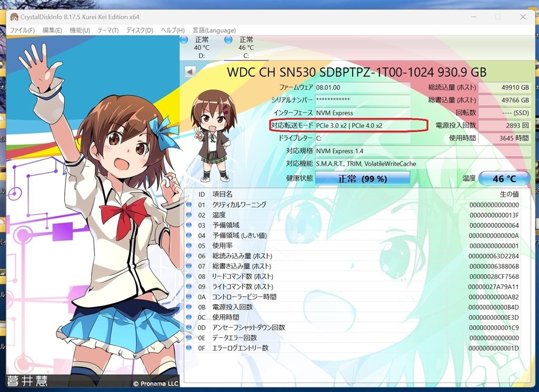
Task: Click the 対応転送モード label
Action: [x=292, y=125]
